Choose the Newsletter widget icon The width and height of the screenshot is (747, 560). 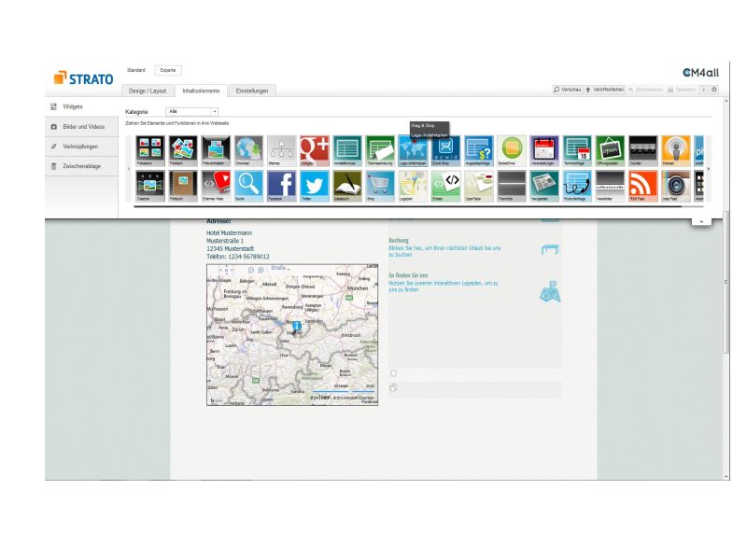pos(611,186)
